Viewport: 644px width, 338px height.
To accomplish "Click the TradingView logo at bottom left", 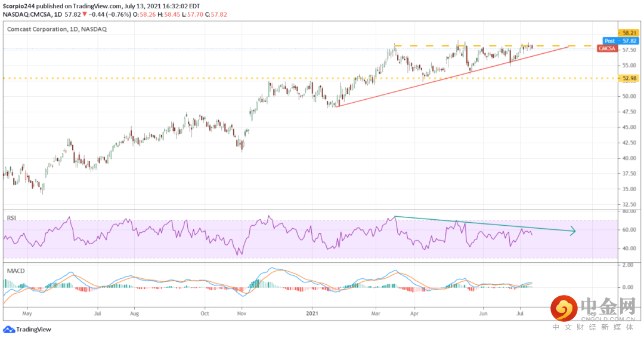I will (x=27, y=330).
